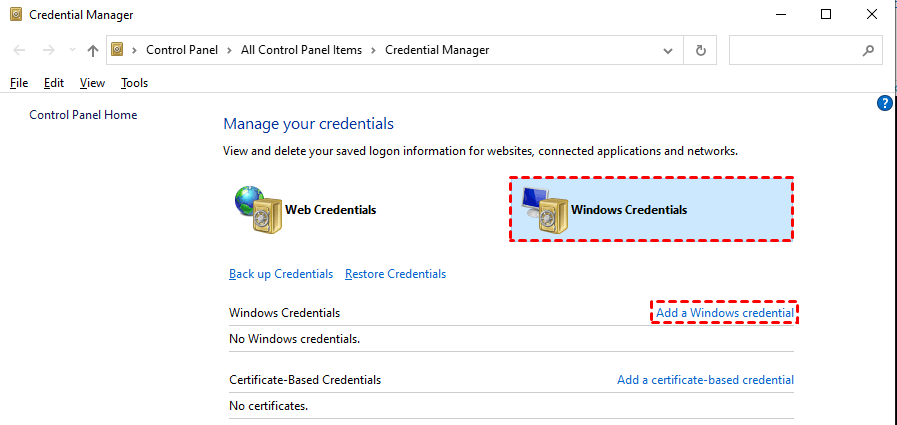Select the Web Credentials vault
Image resolution: width=897 pixels, height=425 pixels.
pyautogui.click(x=306, y=209)
